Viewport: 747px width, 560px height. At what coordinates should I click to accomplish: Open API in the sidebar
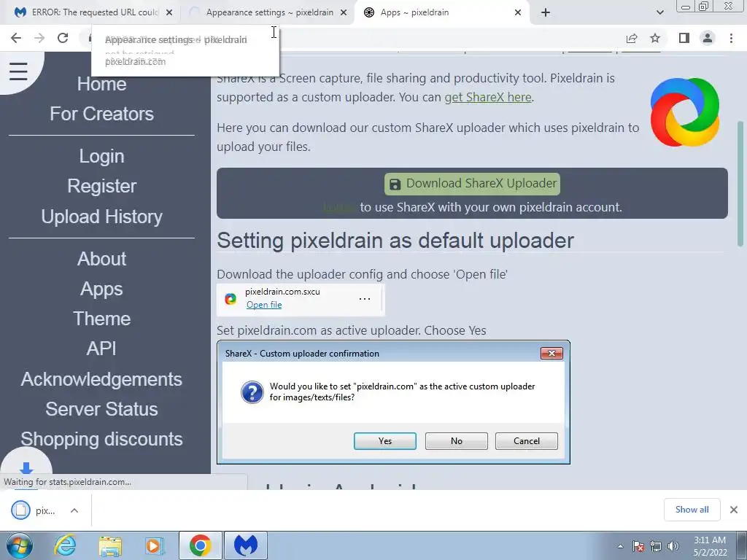tap(101, 349)
